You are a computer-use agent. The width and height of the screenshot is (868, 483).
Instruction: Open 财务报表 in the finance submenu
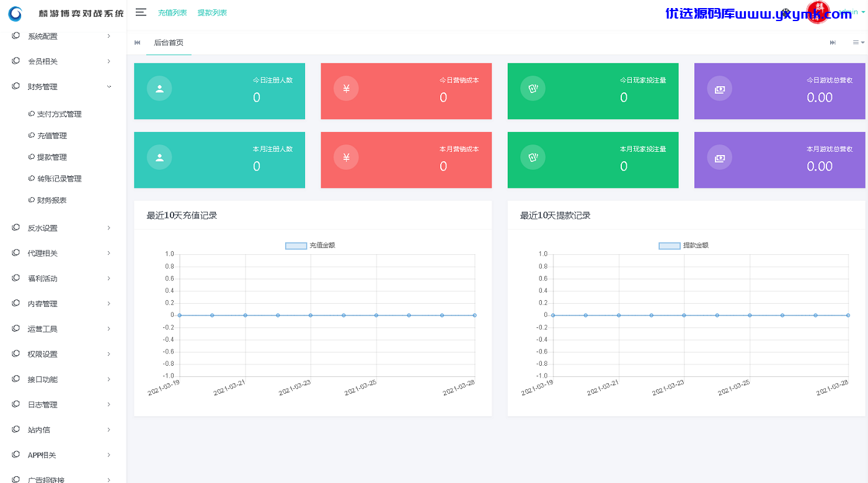(x=51, y=200)
